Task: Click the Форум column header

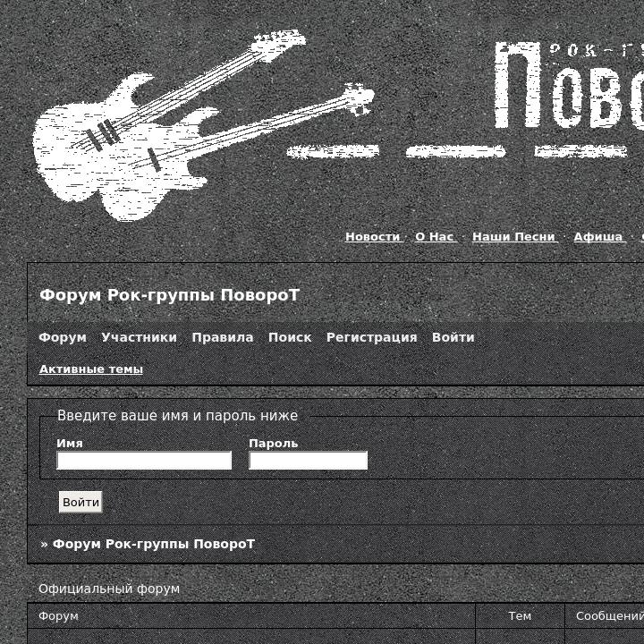Action: 58,616
